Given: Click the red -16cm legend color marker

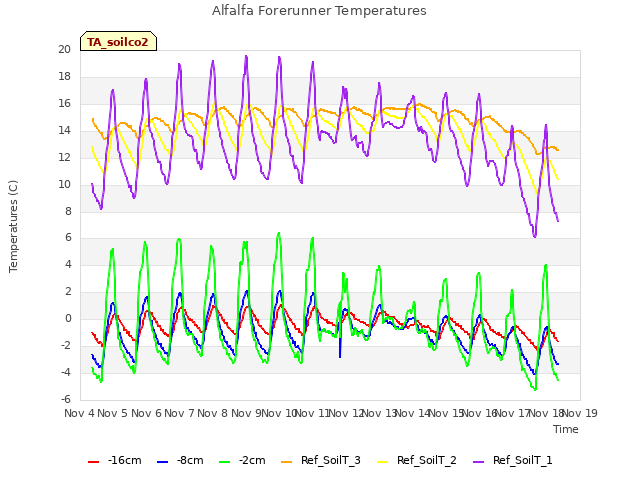Looking at the screenshot, I should click(x=93, y=462).
